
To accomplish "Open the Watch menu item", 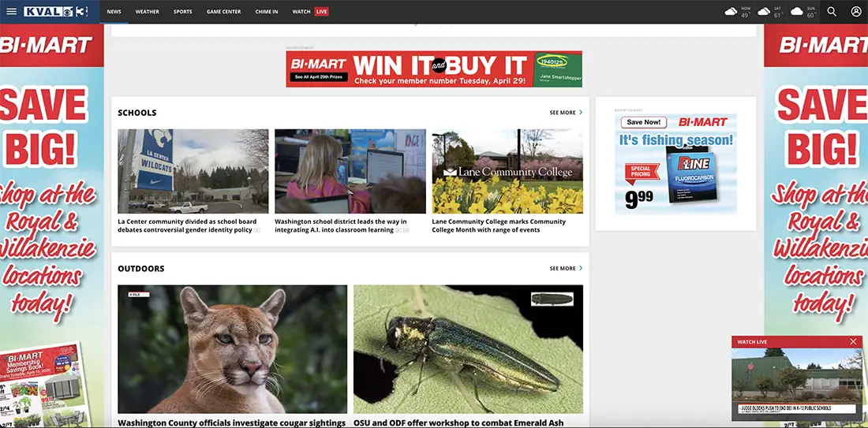I will coord(301,12).
